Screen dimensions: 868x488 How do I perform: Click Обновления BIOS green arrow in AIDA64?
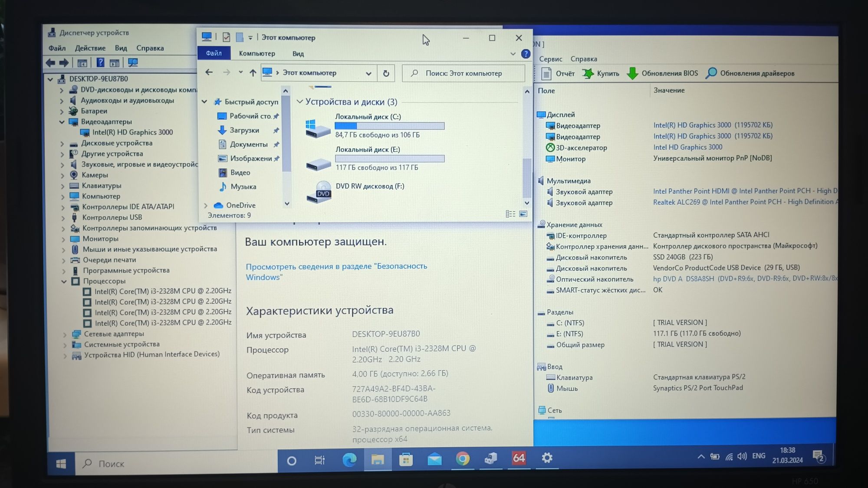point(632,73)
